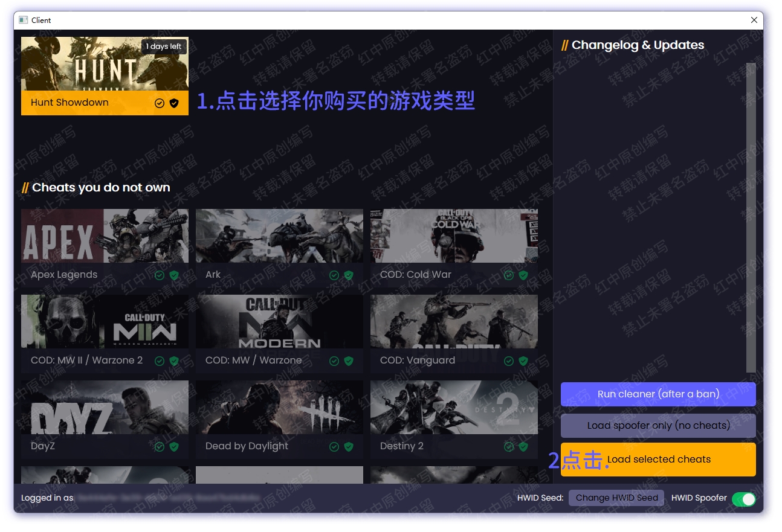
Task: Click Run cleaner (after a ban) button
Action: 658,394
